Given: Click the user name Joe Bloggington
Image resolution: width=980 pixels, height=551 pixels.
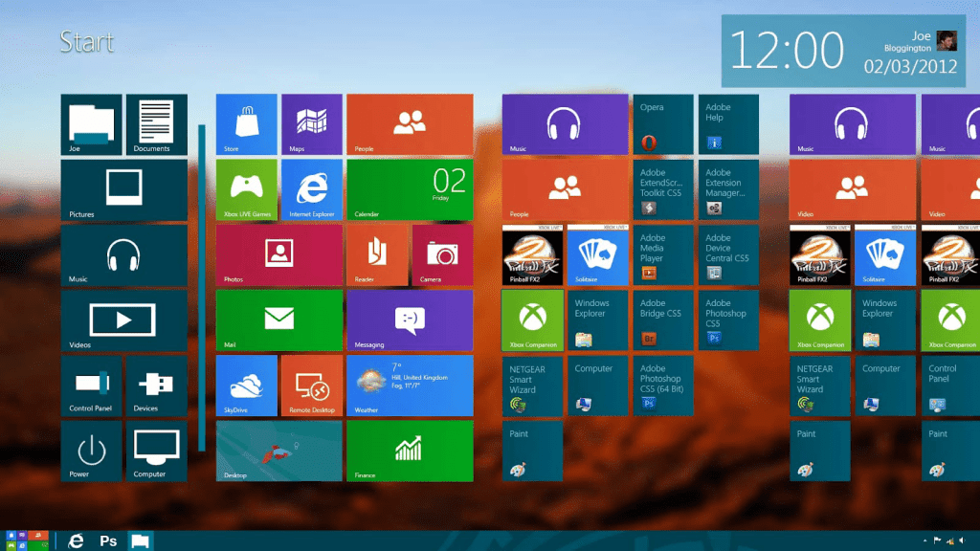Looking at the screenshot, I should coord(907,41).
